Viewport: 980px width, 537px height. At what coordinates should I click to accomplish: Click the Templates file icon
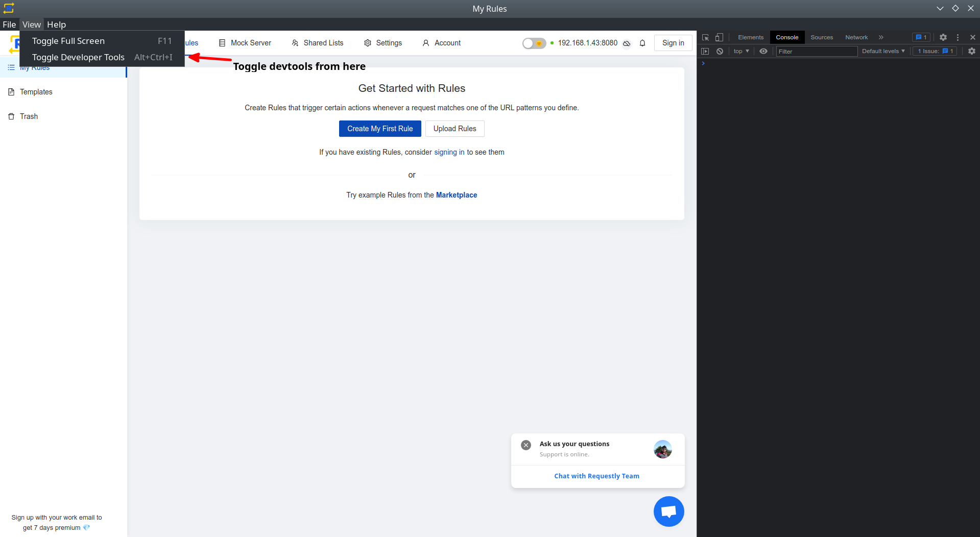click(x=11, y=92)
